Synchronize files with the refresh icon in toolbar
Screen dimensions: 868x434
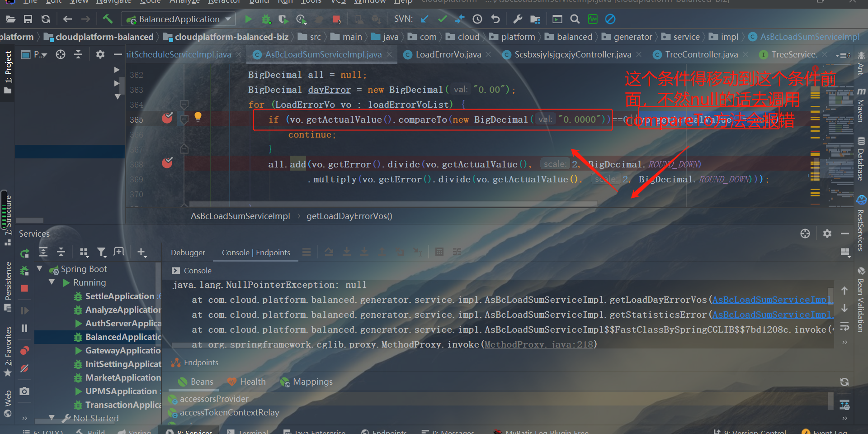click(x=46, y=19)
